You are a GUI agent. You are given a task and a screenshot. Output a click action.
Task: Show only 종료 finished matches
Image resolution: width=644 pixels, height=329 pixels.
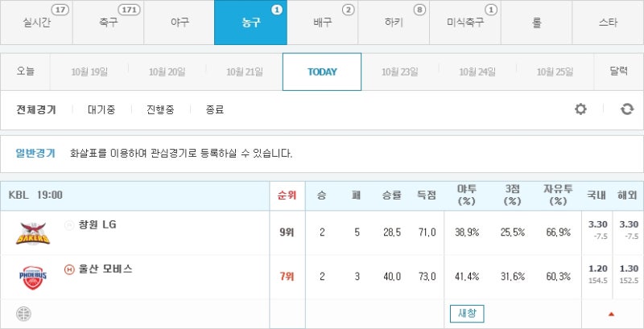pyautogui.click(x=215, y=110)
